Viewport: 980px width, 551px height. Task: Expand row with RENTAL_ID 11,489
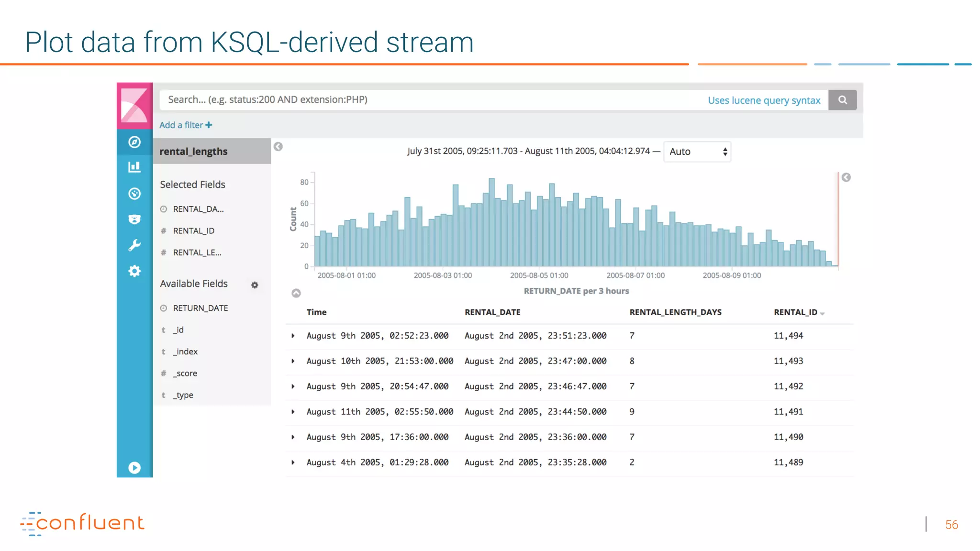point(293,463)
